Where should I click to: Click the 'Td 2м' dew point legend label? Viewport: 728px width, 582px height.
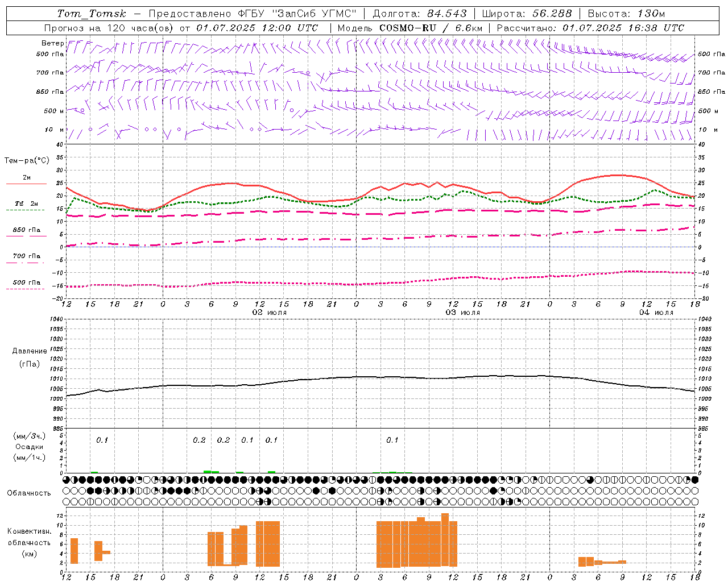[27, 203]
